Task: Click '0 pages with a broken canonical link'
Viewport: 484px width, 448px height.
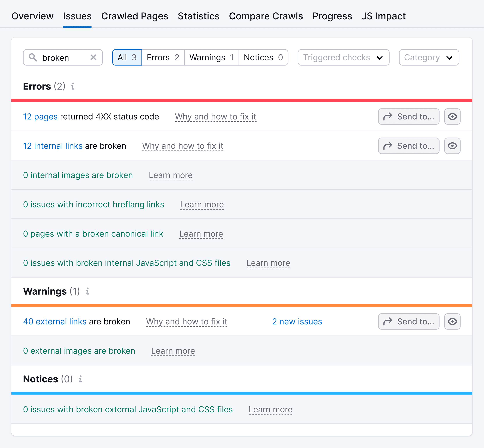Action: pos(93,234)
